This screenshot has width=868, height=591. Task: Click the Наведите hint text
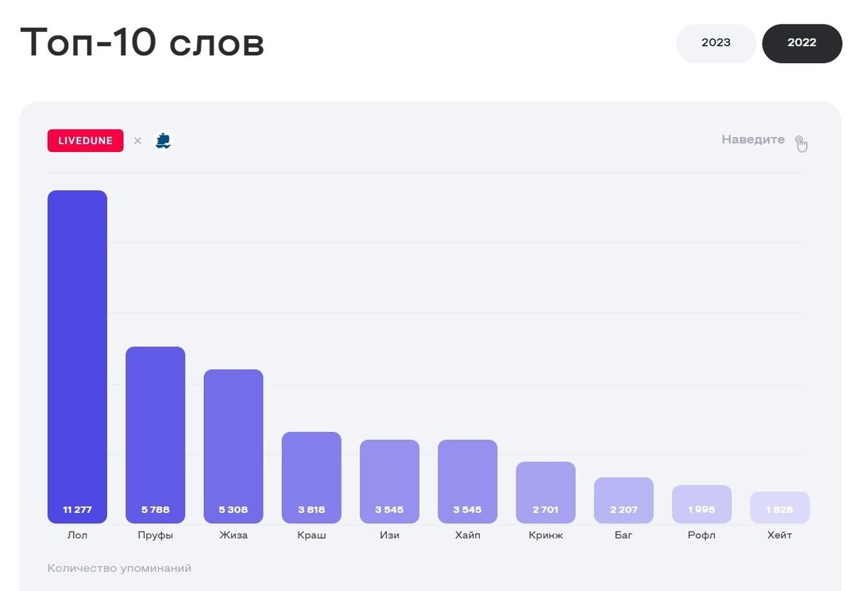(753, 140)
